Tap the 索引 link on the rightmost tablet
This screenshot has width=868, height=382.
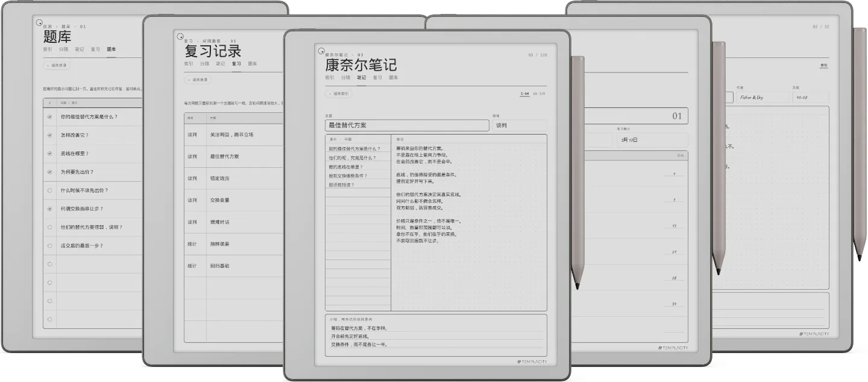click(824, 65)
